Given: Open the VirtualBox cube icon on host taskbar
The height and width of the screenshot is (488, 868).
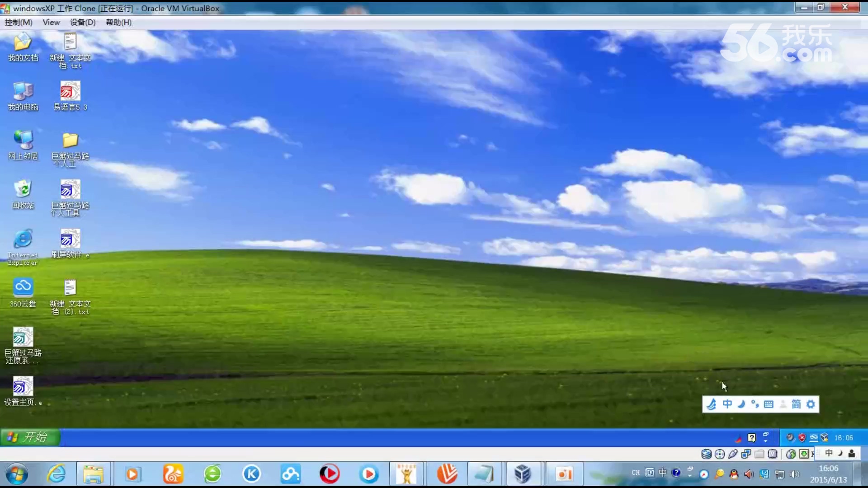Looking at the screenshot, I should [523, 474].
